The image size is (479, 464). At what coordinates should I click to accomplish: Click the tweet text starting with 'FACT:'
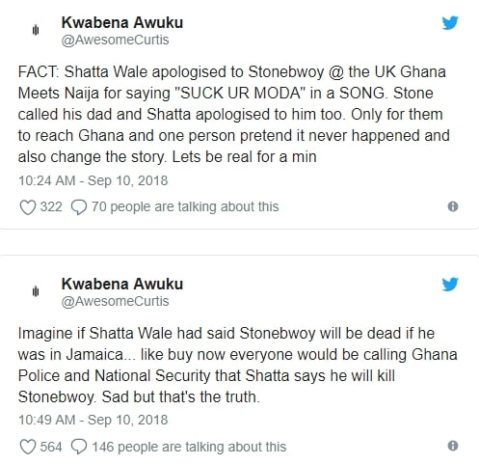point(234,114)
